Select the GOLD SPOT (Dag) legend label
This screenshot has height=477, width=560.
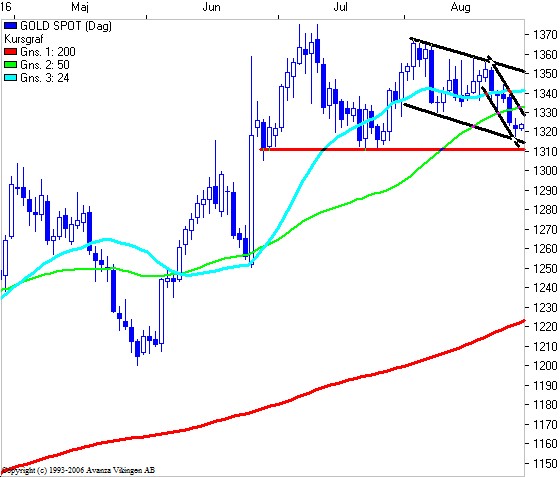tap(66, 26)
